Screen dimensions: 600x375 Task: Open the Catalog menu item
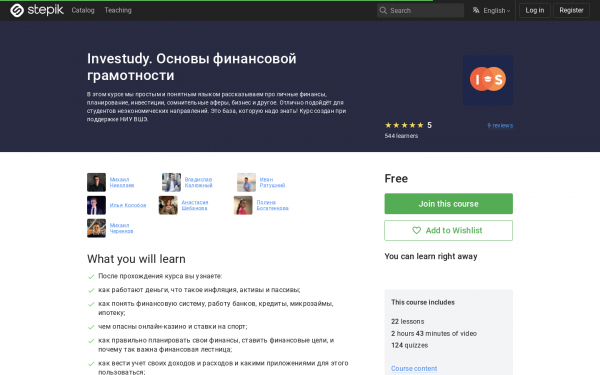(x=83, y=10)
